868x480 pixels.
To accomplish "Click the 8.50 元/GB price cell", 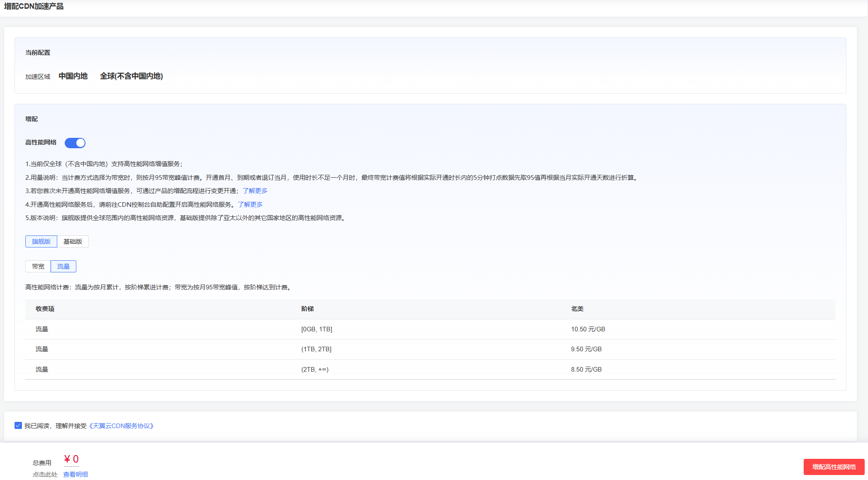I will point(586,370).
